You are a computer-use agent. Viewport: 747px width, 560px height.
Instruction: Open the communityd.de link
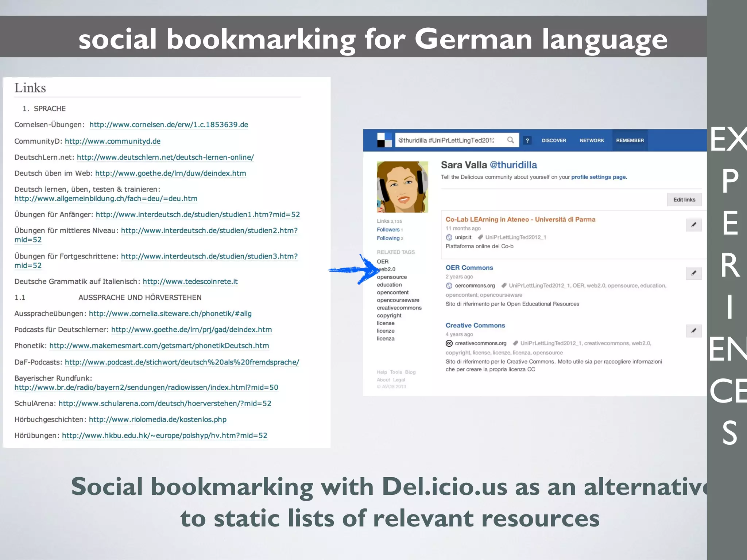[x=112, y=141]
